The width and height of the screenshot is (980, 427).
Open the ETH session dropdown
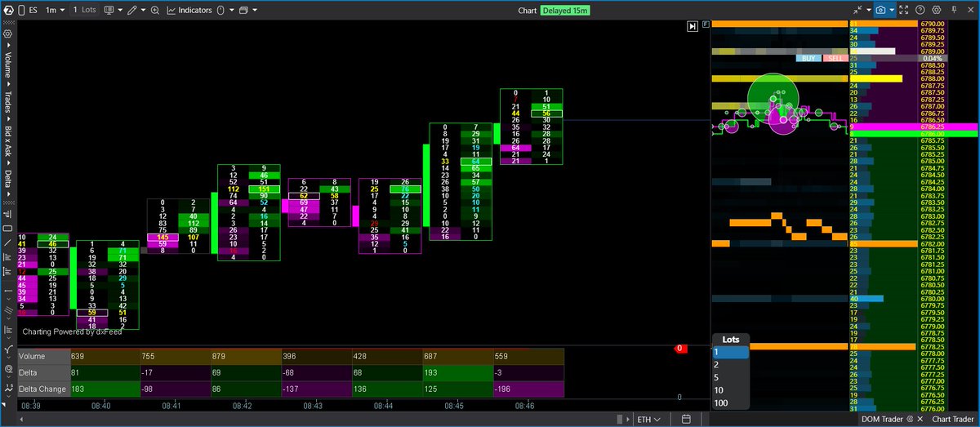pos(649,419)
